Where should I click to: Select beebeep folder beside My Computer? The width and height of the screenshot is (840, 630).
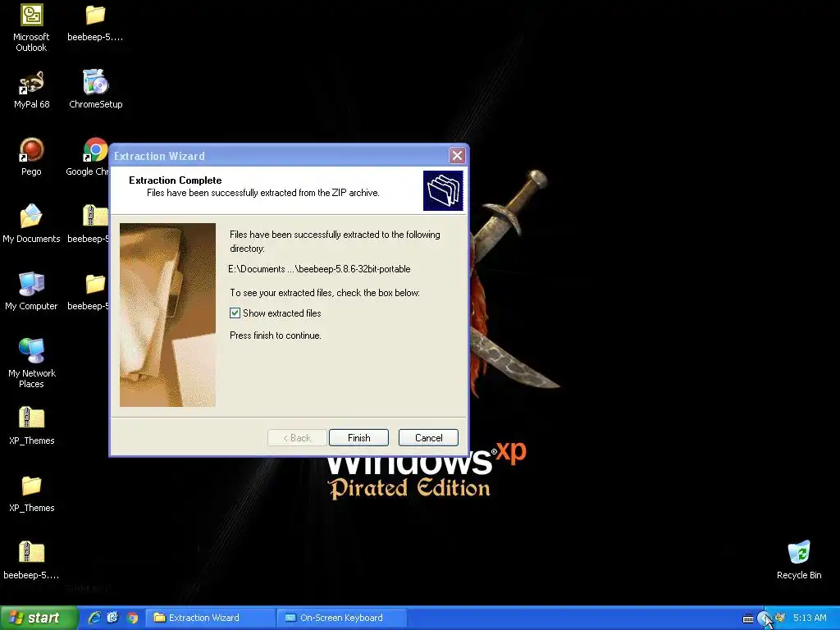point(89,292)
